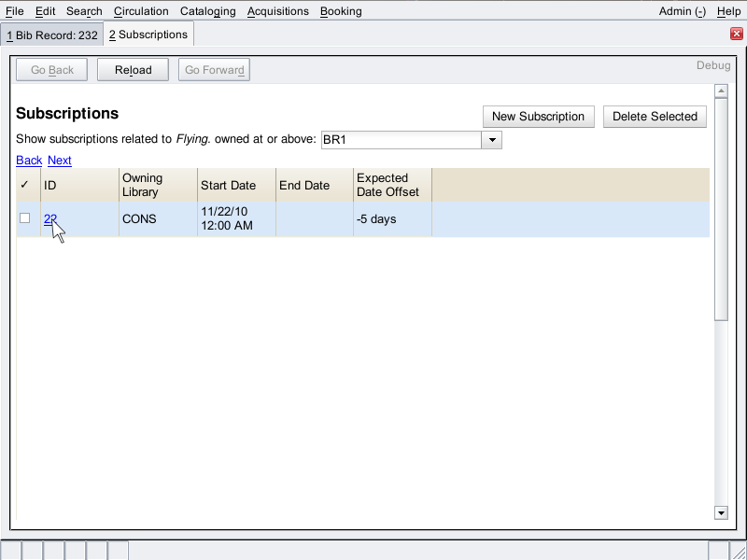Select the Subscriptions tab
Screen dimensions: 747x560
tap(148, 35)
